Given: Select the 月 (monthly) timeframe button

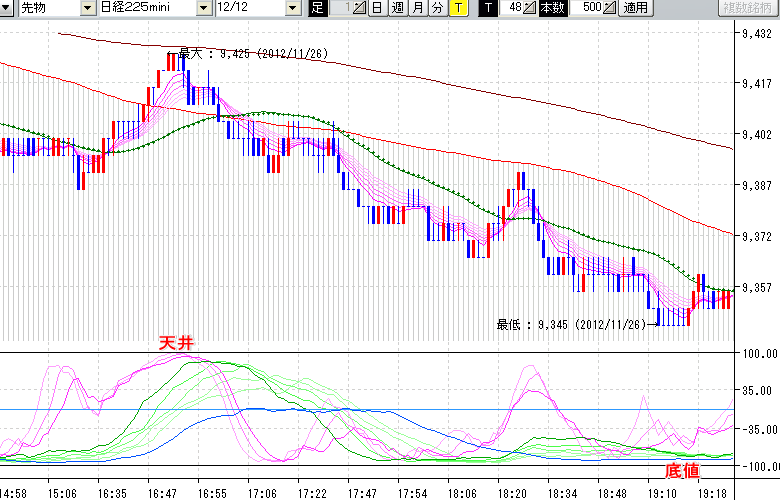Looking at the screenshot, I should click(417, 8).
